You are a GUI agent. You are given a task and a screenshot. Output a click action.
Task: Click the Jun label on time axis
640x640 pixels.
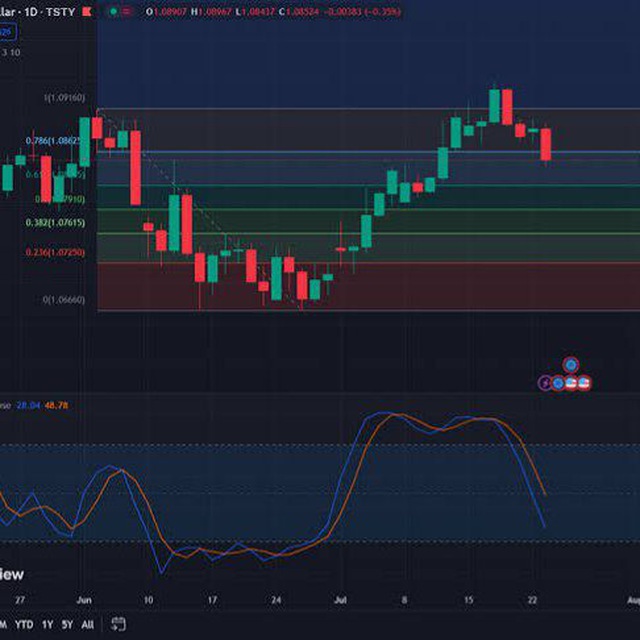pyautogui.click(x=84, y=600)
